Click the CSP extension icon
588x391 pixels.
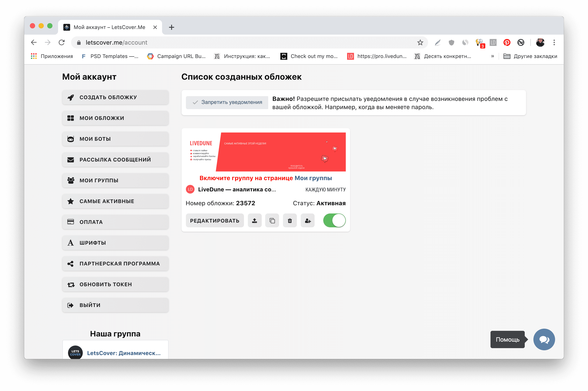[x=520, y=42]
